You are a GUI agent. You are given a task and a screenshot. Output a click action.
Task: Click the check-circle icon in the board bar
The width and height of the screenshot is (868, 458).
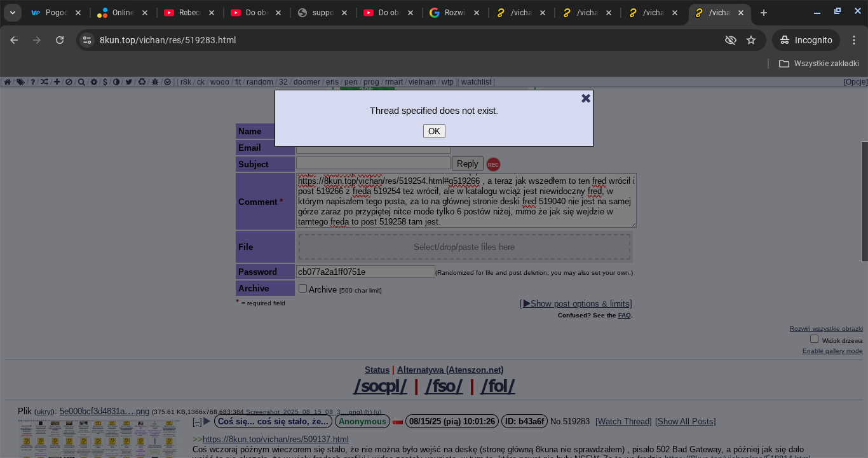pos(168,82)
